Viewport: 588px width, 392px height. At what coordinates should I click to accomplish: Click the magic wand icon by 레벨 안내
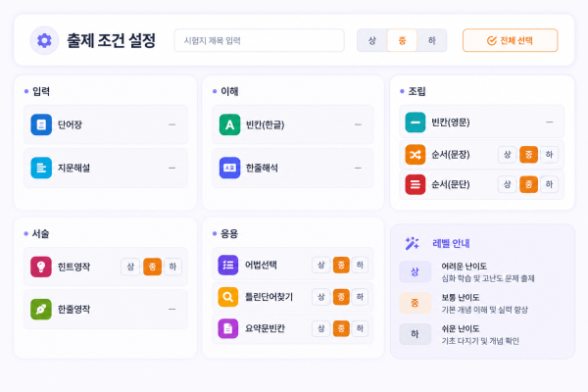pyautogui.click(x=412, y=243)
